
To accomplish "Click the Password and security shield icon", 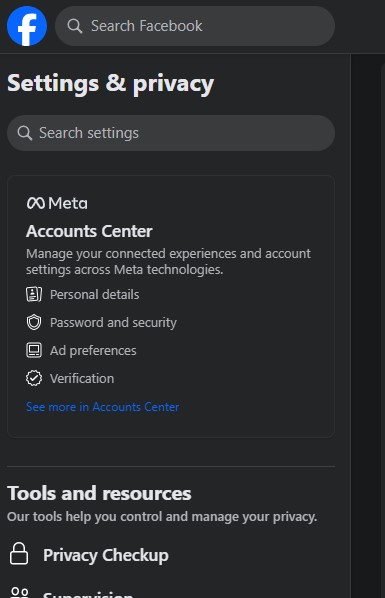I will pyautogui.click(x=34, y=322).
